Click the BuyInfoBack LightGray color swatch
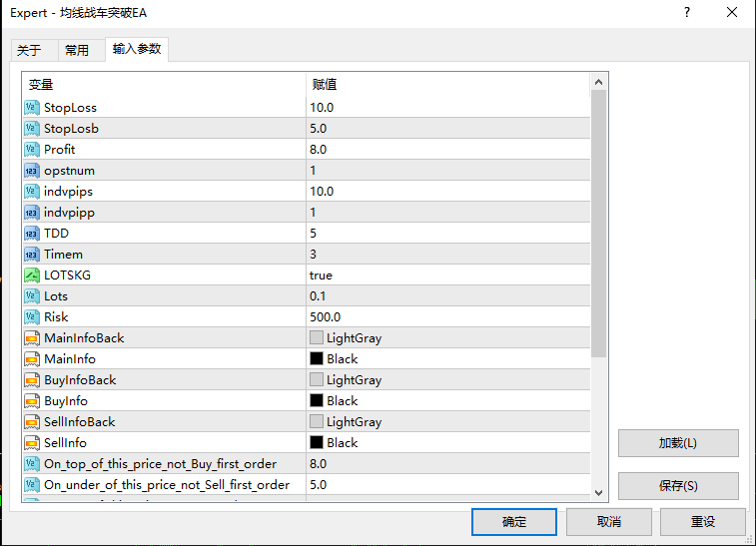756x546 pixels. click(x=317, y=380)
